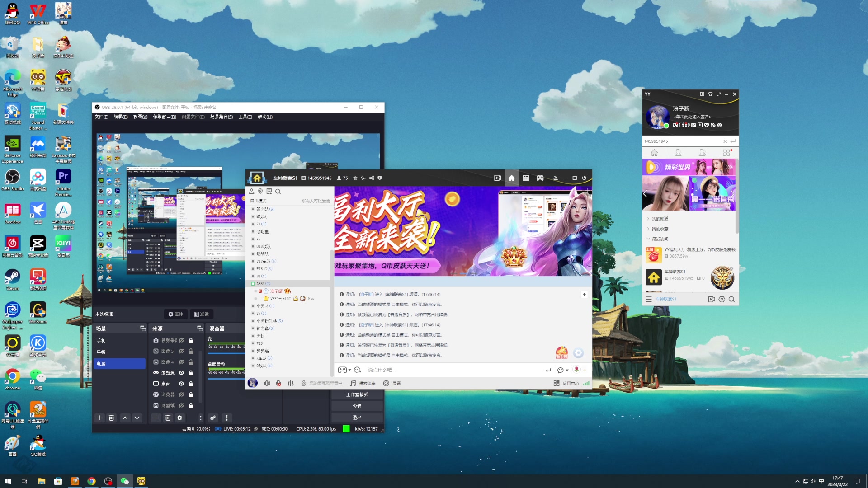Open the gamepad icon in YY channel header
This screenshot has width=868, height=488.
(x=540, y=178)
